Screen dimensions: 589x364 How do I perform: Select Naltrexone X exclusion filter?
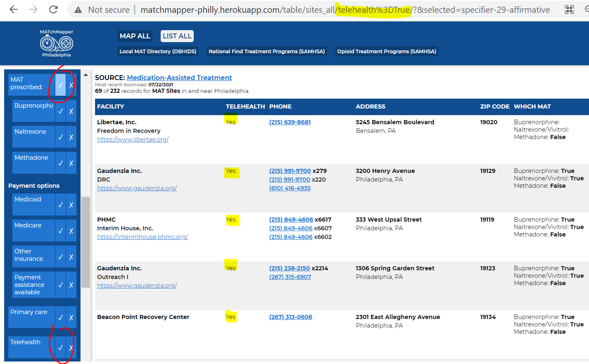pyautogui.click(x=71, y=137)
